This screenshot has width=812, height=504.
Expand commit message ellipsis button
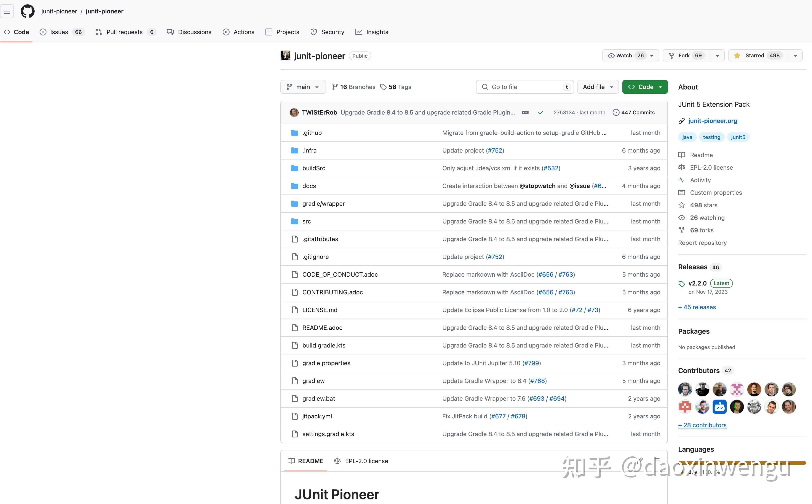pos(525,113)
